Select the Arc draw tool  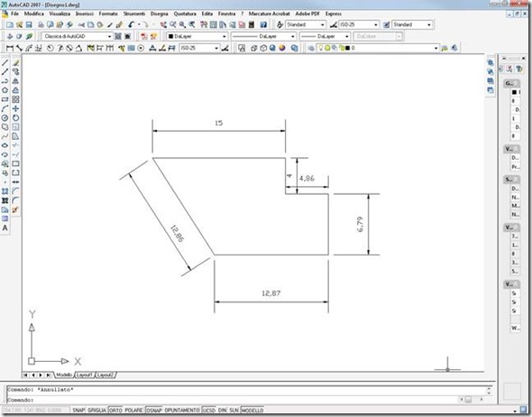tap(5, 108)
